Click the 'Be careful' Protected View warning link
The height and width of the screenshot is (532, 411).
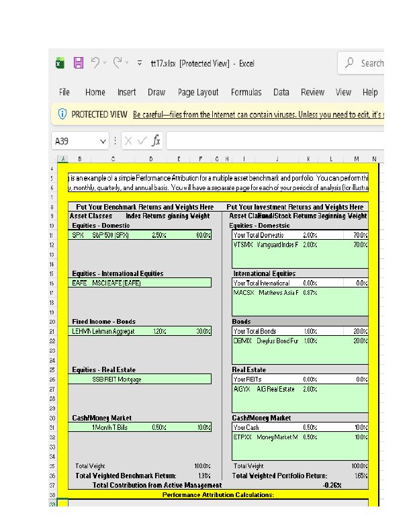coord(259,115)
